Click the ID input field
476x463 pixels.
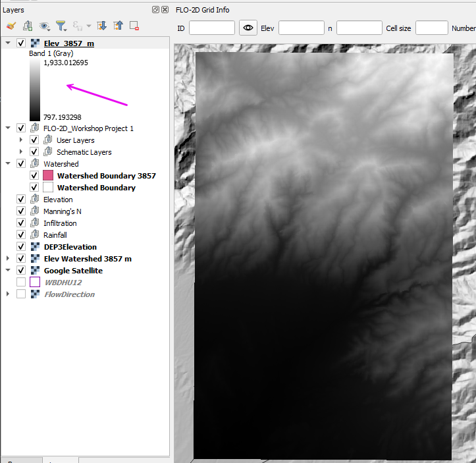tap(211, 28)
